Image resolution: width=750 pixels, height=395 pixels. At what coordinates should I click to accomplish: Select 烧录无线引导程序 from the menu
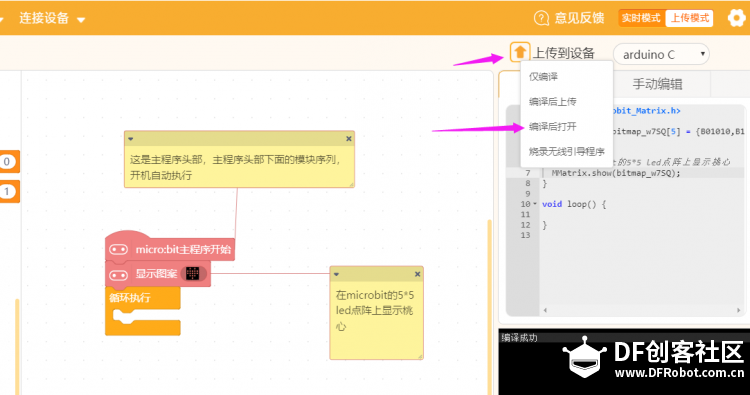click(x=567, y=152)
